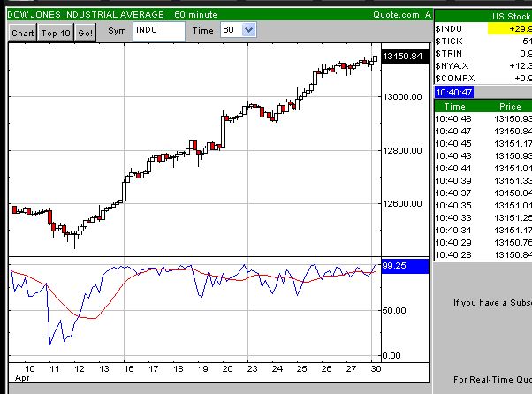Expand the Time interval dropdown arrow
532x394 pixels.
pyautogui.click(x=248, y=31)
